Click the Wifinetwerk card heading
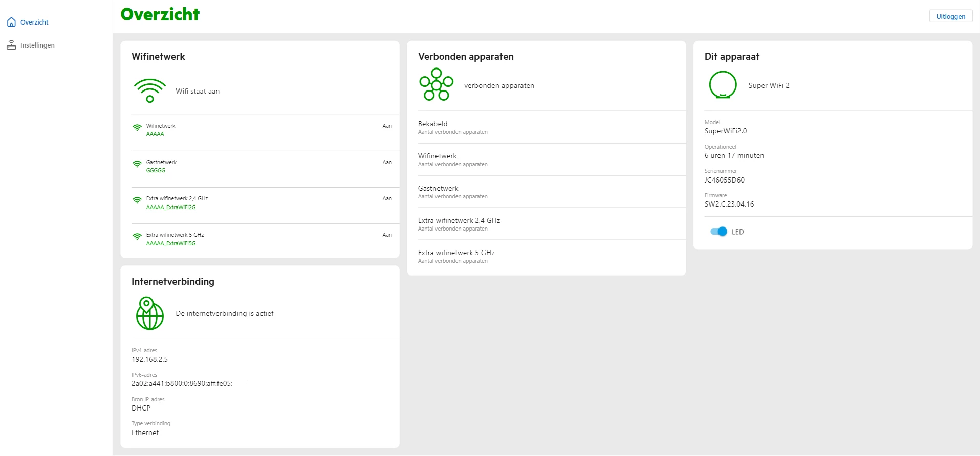 (158, 57)
